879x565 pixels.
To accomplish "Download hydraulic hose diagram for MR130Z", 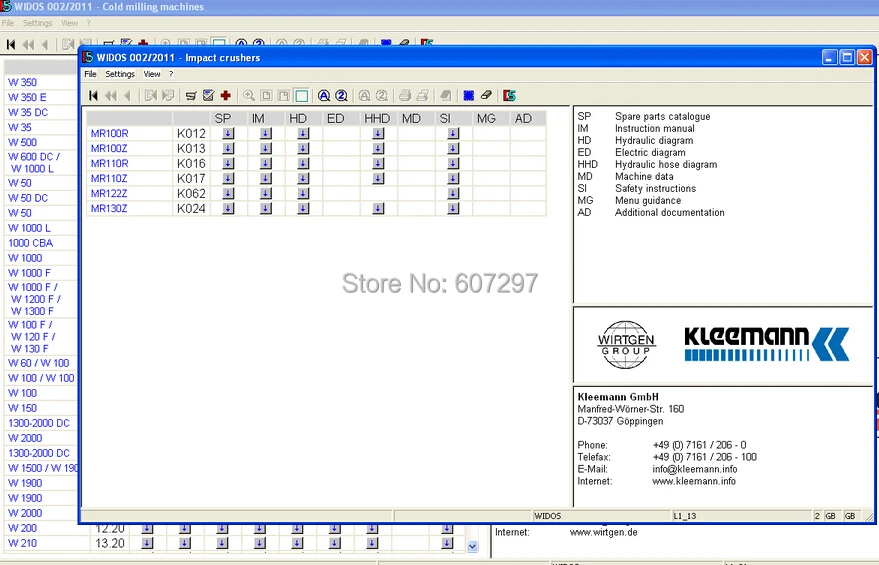I will point(378,209).
